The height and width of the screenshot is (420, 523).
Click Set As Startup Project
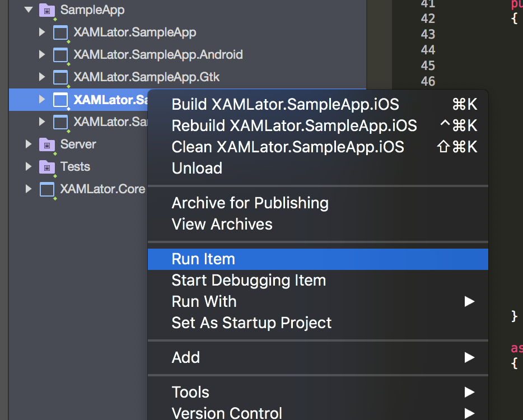[251, 323]
